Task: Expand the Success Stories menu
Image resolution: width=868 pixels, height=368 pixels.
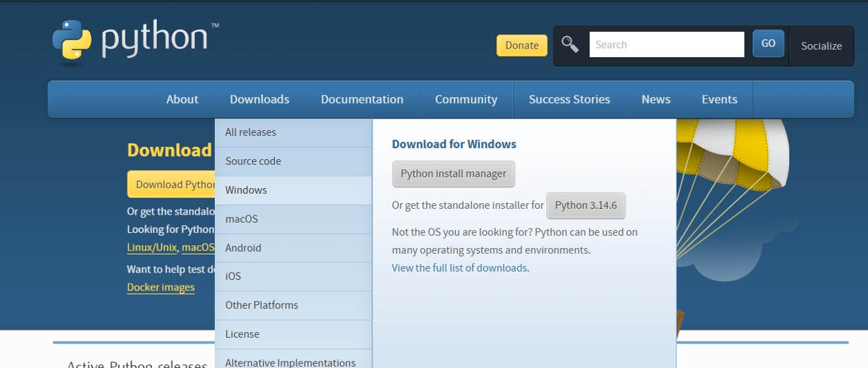Action: click(569, 99)
